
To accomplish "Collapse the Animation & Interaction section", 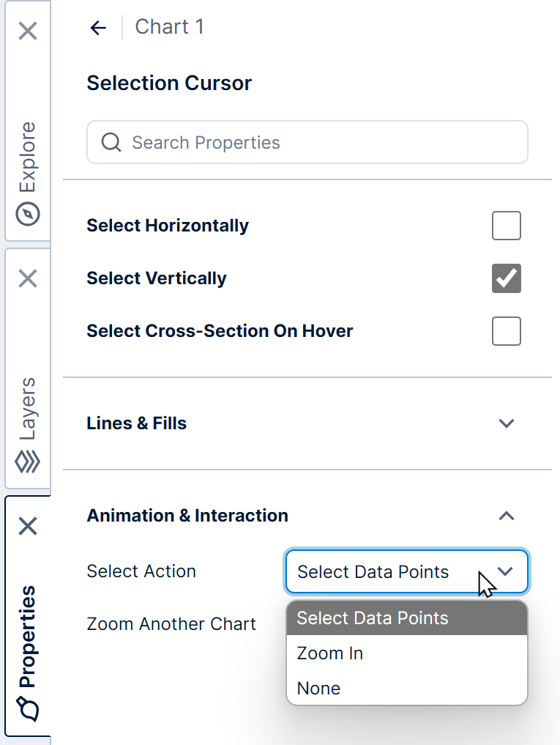I will 506,516.
